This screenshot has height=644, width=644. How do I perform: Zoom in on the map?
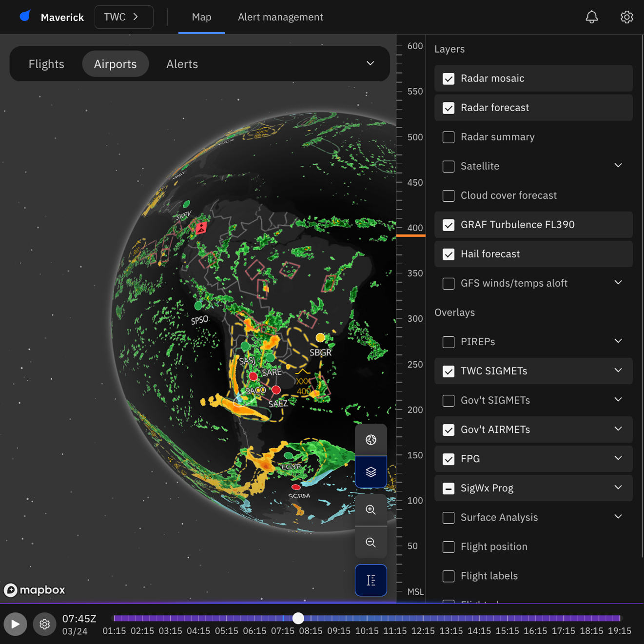pos(371,510)
